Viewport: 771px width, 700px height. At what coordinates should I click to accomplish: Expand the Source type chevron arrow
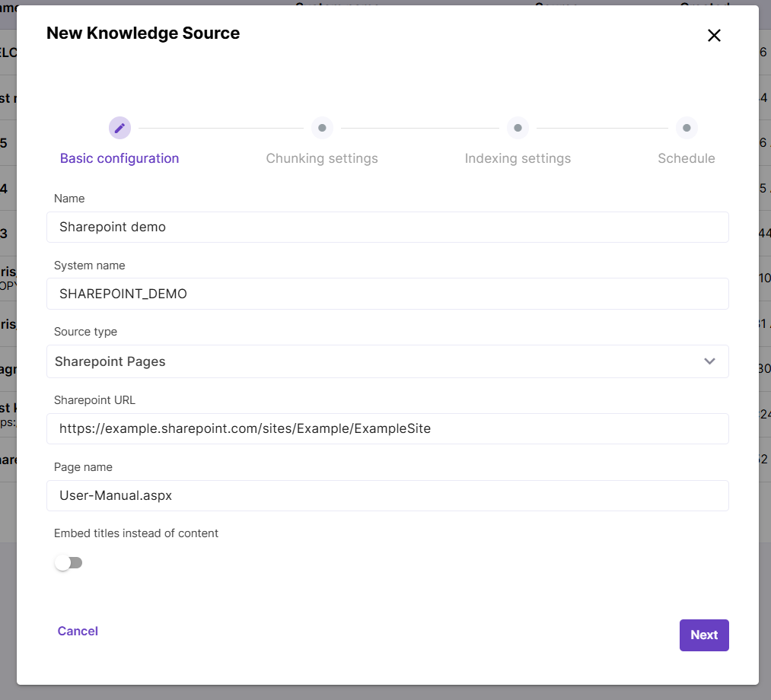tap(709, 361)
